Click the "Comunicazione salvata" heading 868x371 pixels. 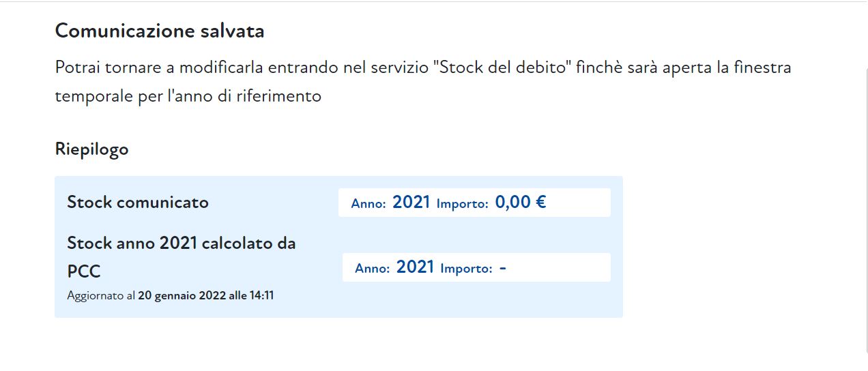pos(159,31)
